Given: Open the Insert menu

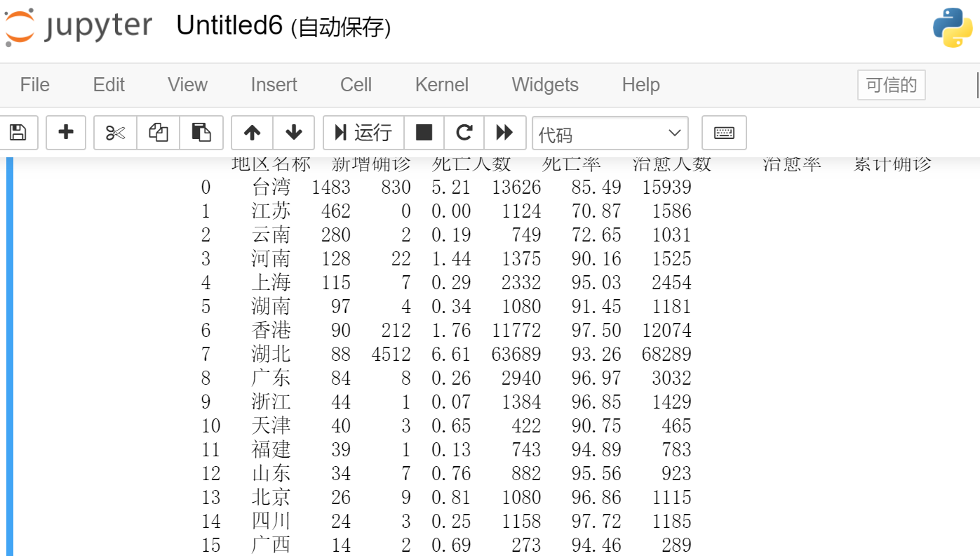Looking at the screenshot, I should click(x=274, y=85).
